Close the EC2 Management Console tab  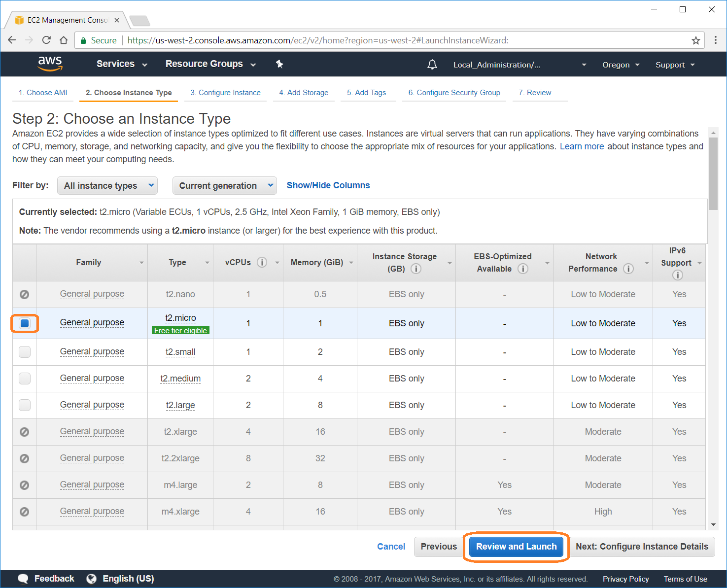tap(117, 20)
